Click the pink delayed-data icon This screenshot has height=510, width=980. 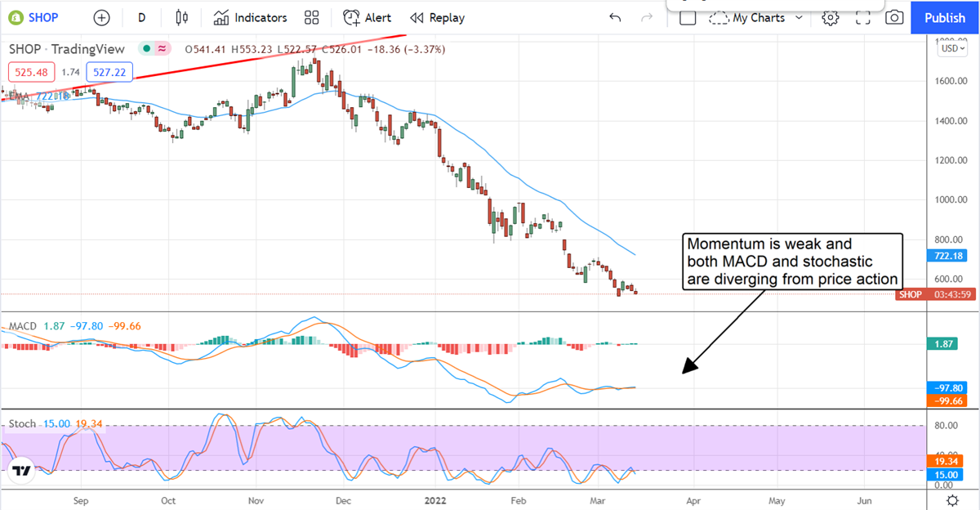click(162, 49)
